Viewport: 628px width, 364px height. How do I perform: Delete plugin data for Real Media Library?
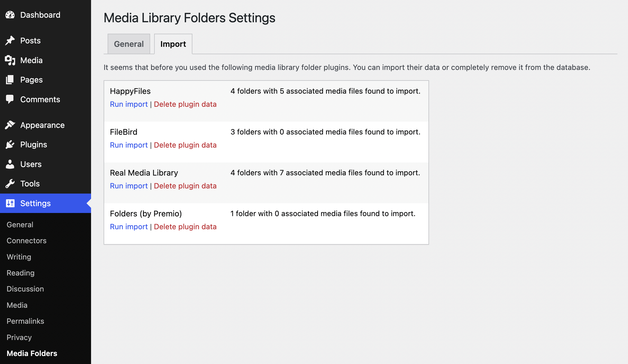185,186
